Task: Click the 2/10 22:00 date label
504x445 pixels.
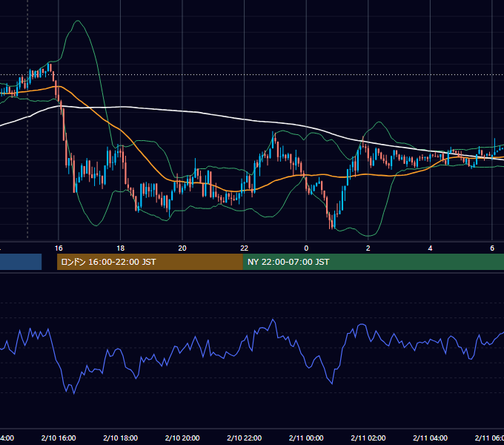Action: [x=245, y=438]
